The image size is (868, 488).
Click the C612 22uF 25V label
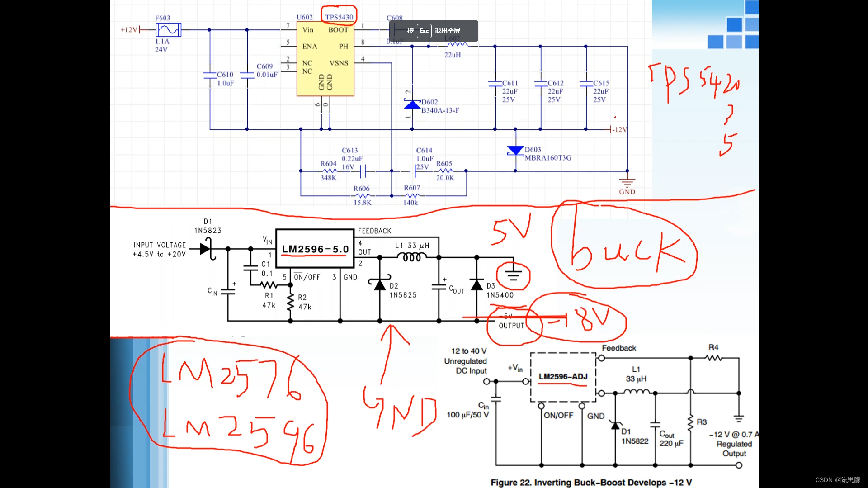[556, 91]
